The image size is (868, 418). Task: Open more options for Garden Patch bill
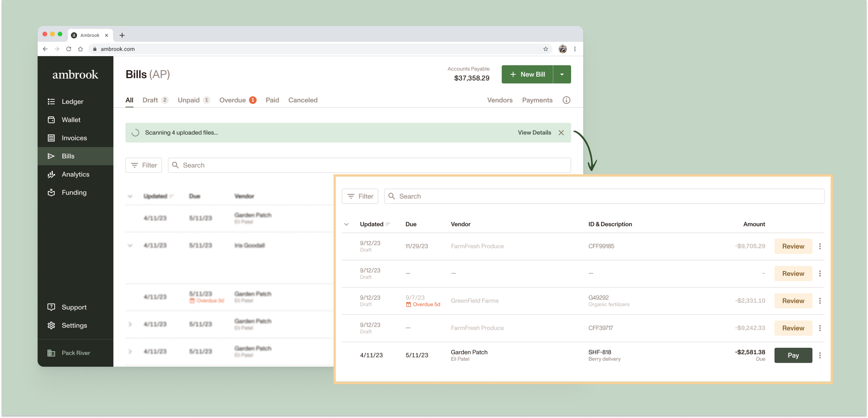[x=819, y=355]
